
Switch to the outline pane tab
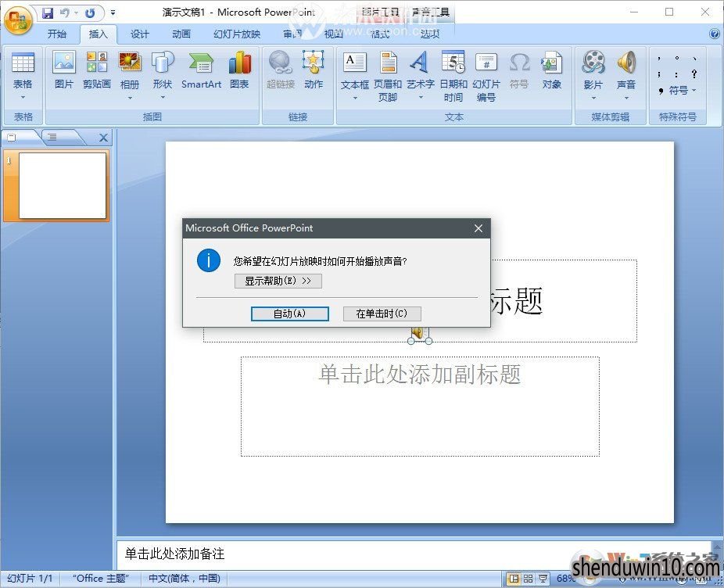52,137
